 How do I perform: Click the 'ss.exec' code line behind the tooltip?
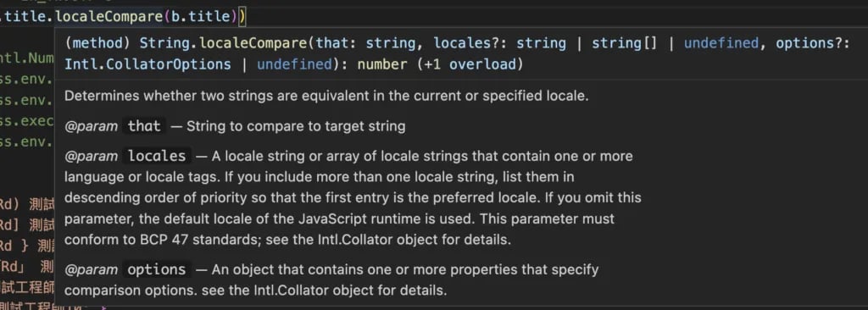26,120
